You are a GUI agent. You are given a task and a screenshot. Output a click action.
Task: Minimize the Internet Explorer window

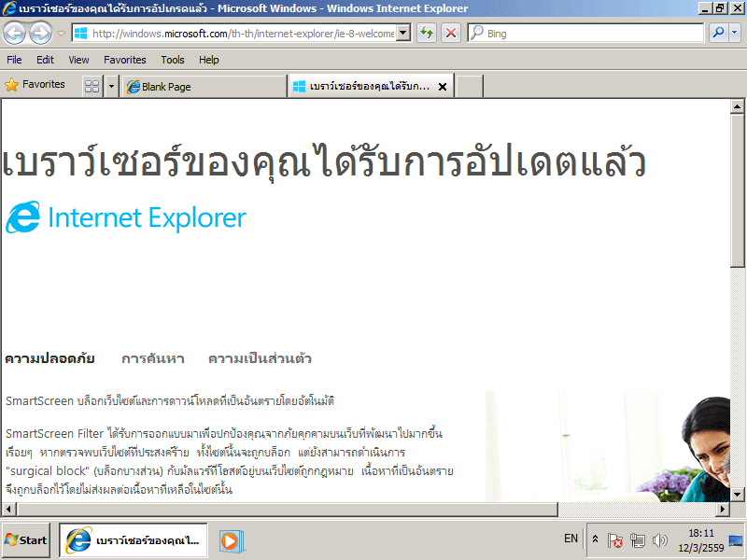(x=705, y=8)
